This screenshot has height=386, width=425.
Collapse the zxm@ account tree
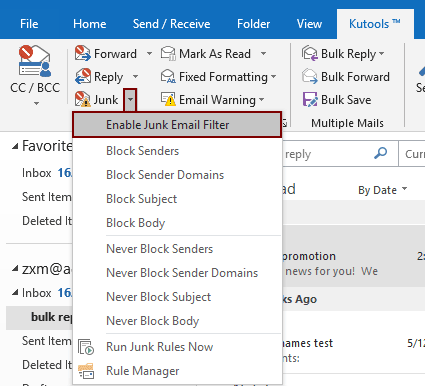pyautogui.click(x=15, y=269)
